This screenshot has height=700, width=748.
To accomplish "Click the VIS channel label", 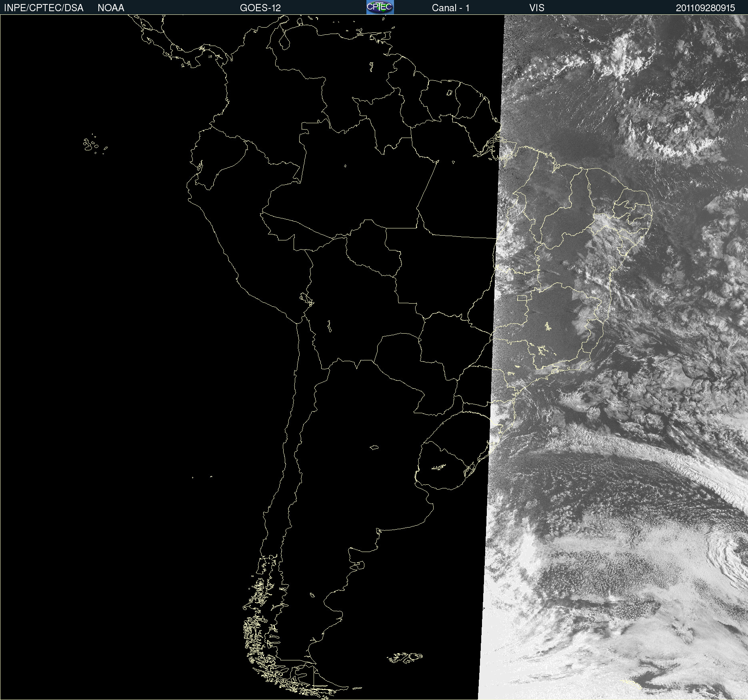I will 537,8.
